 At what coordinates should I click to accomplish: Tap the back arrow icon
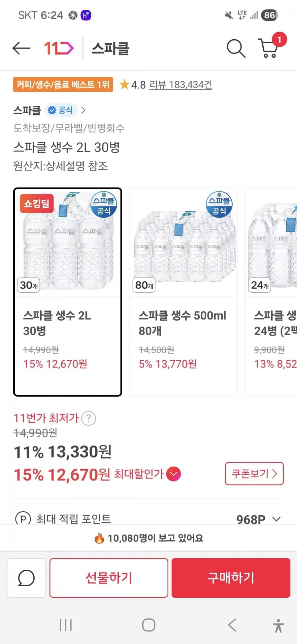[x=21, y=48]
